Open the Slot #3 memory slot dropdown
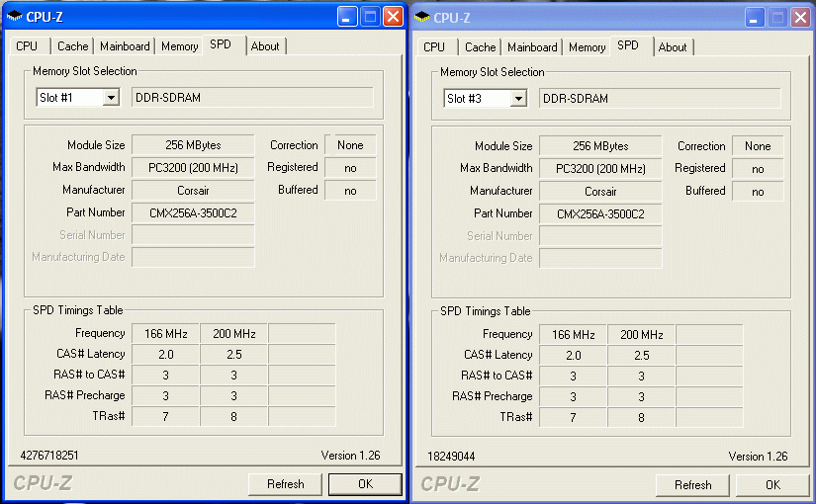Viewport: 816px width, 504px height. click(x=518, y=99)
